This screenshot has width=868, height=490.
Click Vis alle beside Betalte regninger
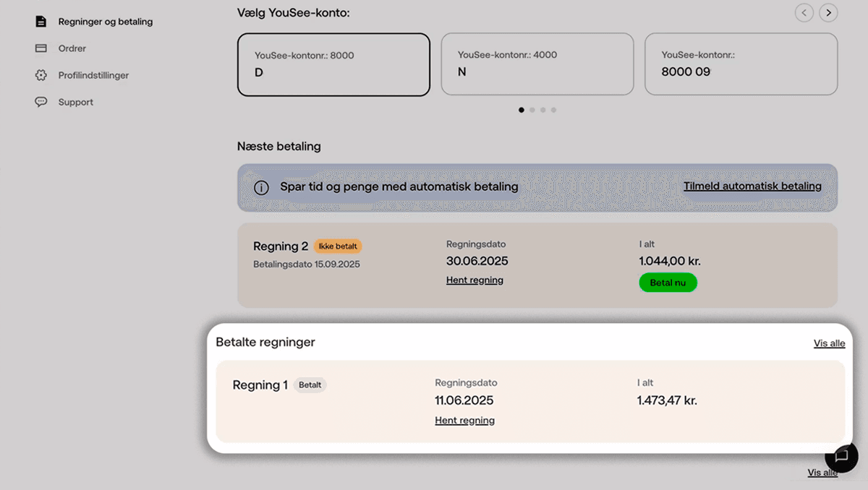pyautogui.click(x=829, y=343)
